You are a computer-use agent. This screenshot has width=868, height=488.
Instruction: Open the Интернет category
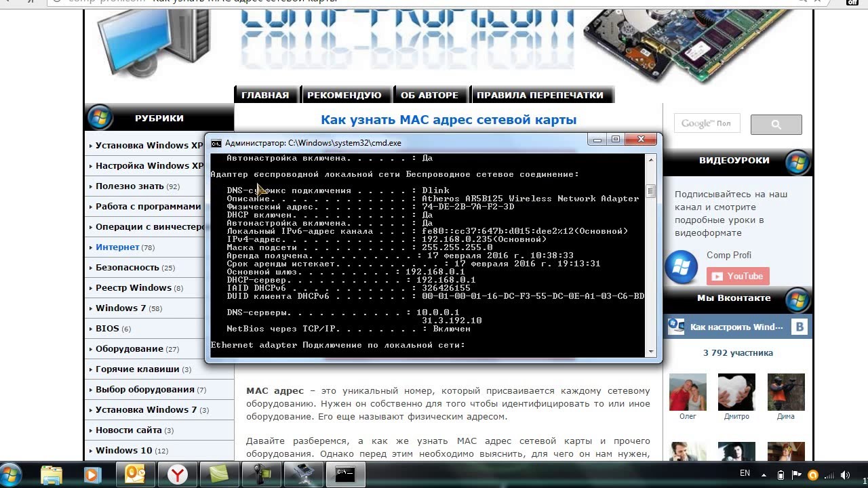click(x=117, y=247)
